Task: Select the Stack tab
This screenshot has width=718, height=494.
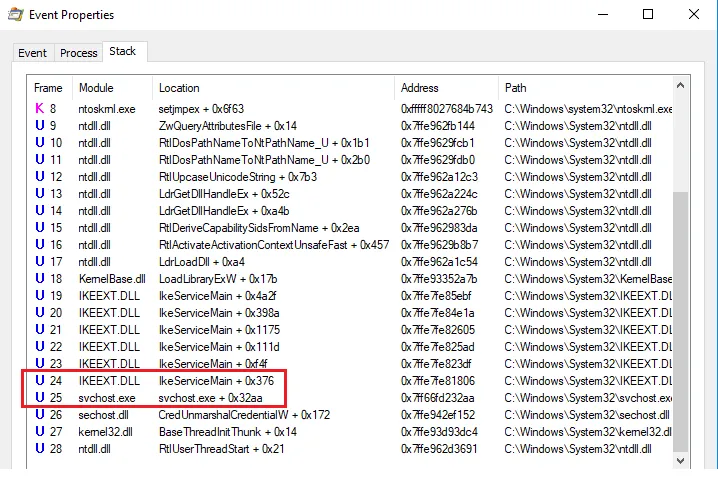Action: (123, 51)
